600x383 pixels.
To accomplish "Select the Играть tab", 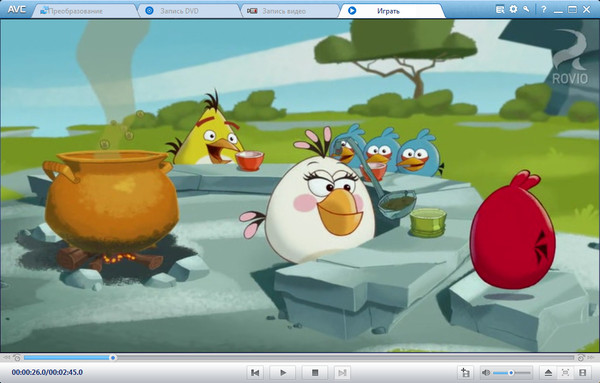I will click(392, 11).
